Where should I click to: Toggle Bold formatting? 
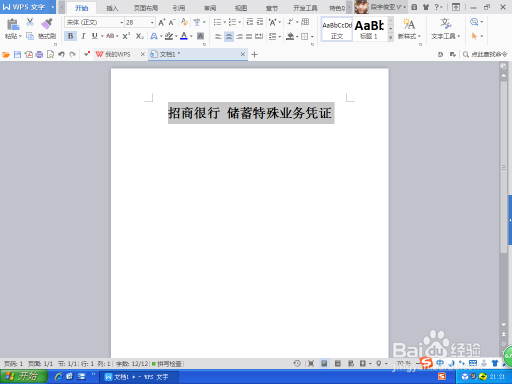point(71,36)
